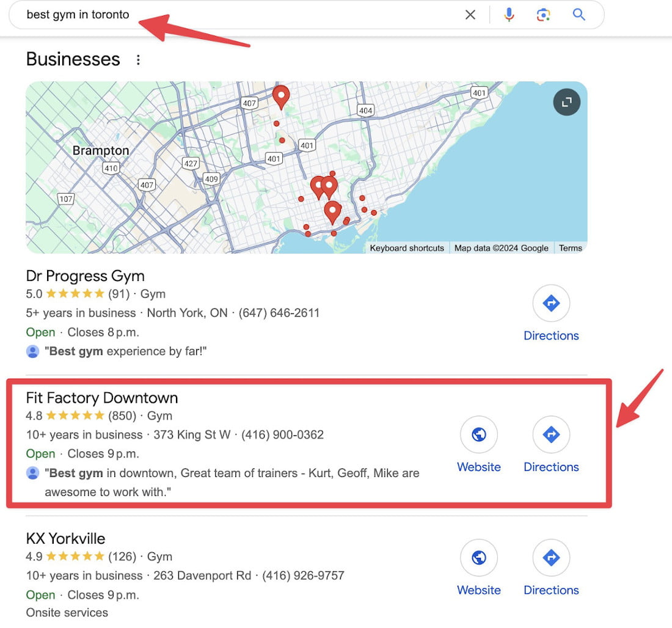This screenshot has width=672, height=628.
Task: Click the blue magnifier search icon
Action: (x=579, y=15)
